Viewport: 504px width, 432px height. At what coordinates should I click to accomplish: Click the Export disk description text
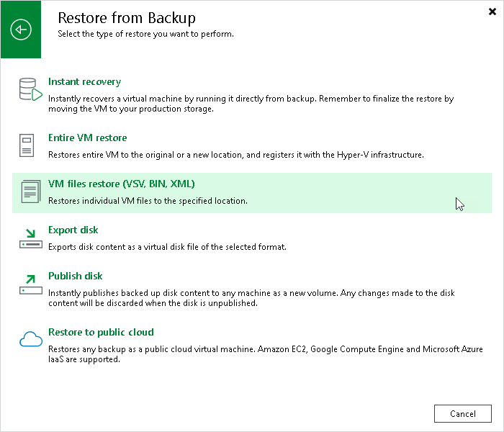tap(167, 247)
